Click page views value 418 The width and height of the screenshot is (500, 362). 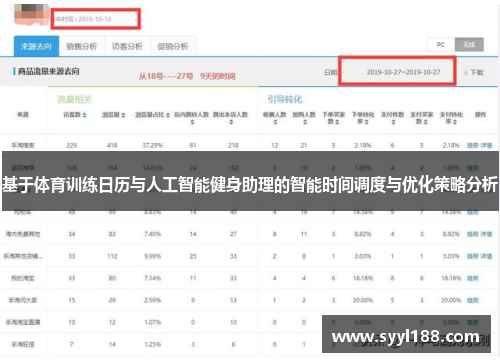[x=112, y=145]
